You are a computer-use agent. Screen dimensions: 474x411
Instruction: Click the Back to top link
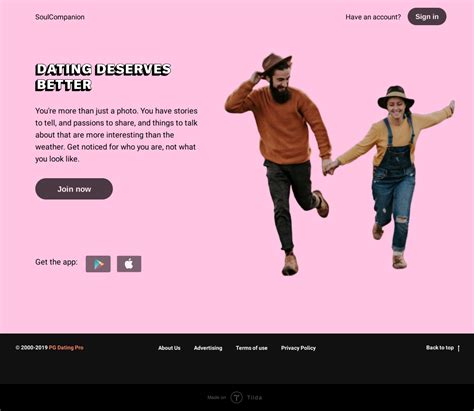click(440, 348)
